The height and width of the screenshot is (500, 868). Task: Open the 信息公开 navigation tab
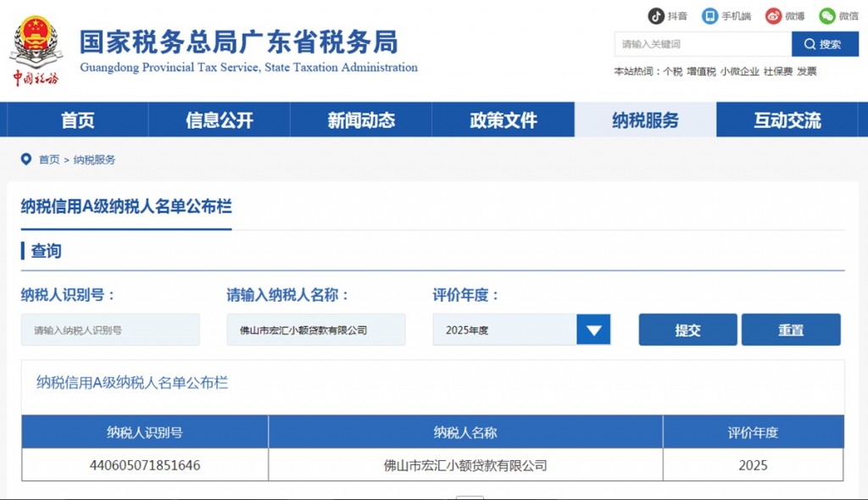pyautogui.click(x=220, y=119)
